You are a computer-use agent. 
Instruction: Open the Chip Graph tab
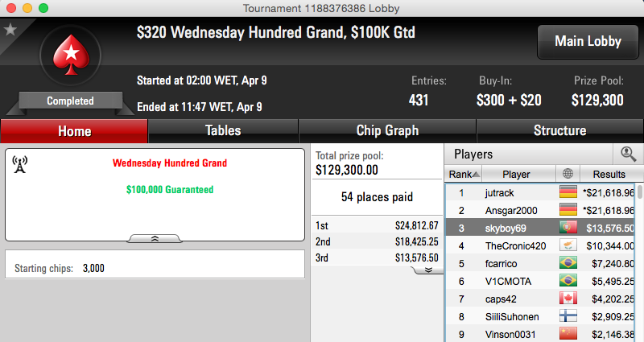pos(387,131)
